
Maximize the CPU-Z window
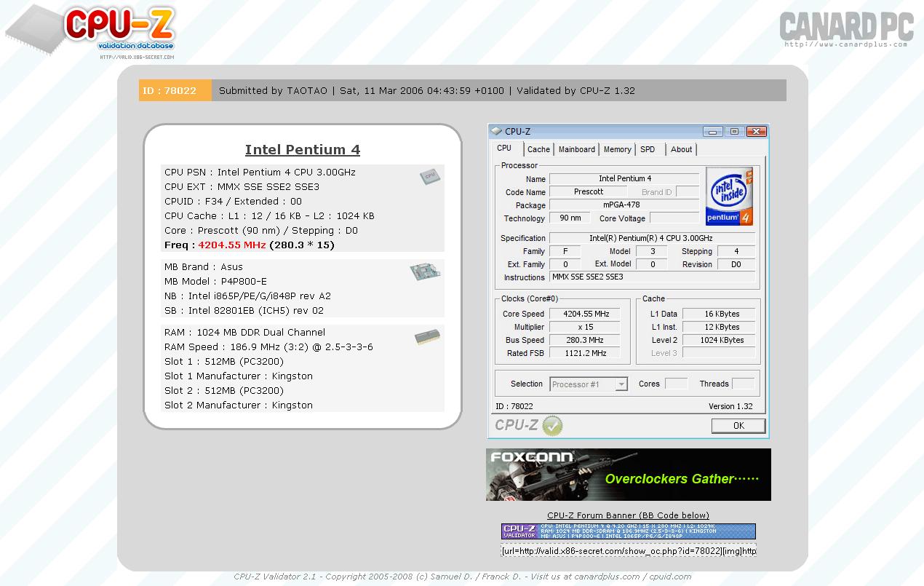click(734, 132)
